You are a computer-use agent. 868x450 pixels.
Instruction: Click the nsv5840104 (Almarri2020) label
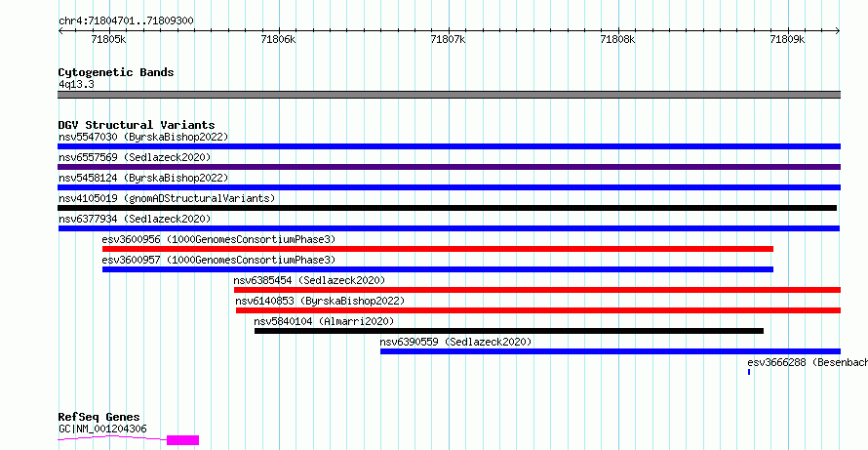[324, 321]
